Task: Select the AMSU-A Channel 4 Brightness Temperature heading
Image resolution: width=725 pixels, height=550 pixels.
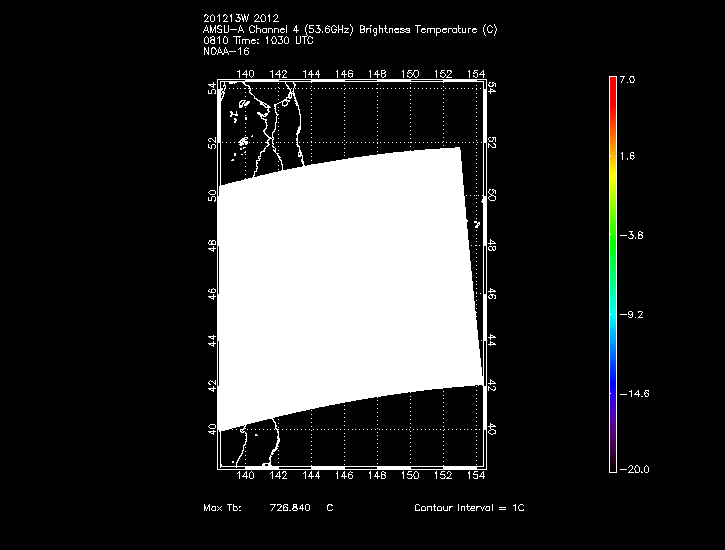Action: coord(349,30)
